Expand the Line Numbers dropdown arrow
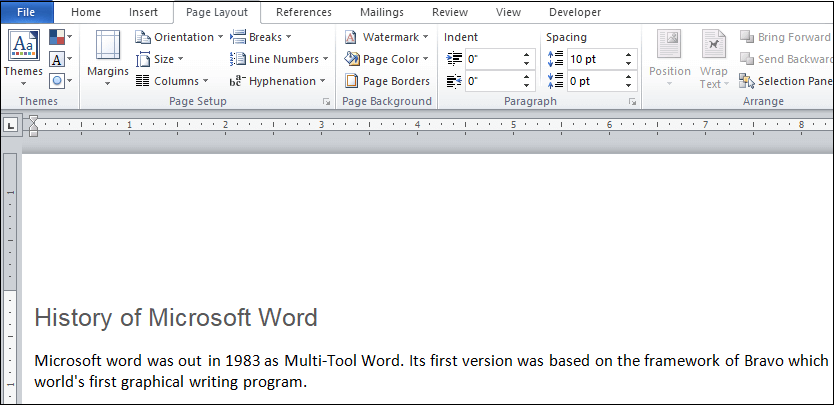The image size is (834, 405). tap(325, 59)
